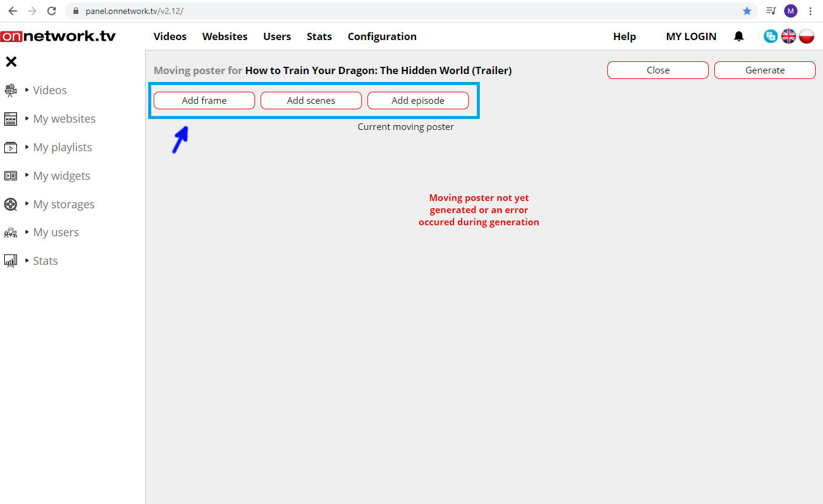The width and height of the screenshot is (823, 504).
Task: Click the Add scenes button
Action: [311, 101]
